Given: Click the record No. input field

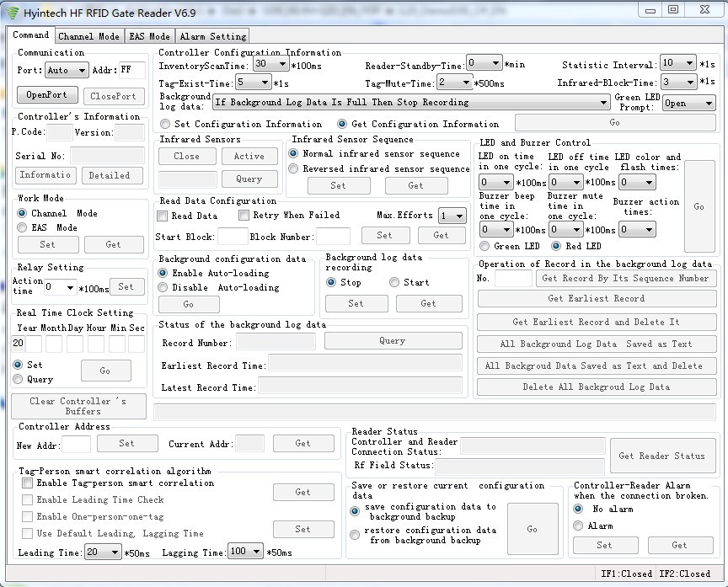Looking at the screenshot, I should (x=513, y=279).
